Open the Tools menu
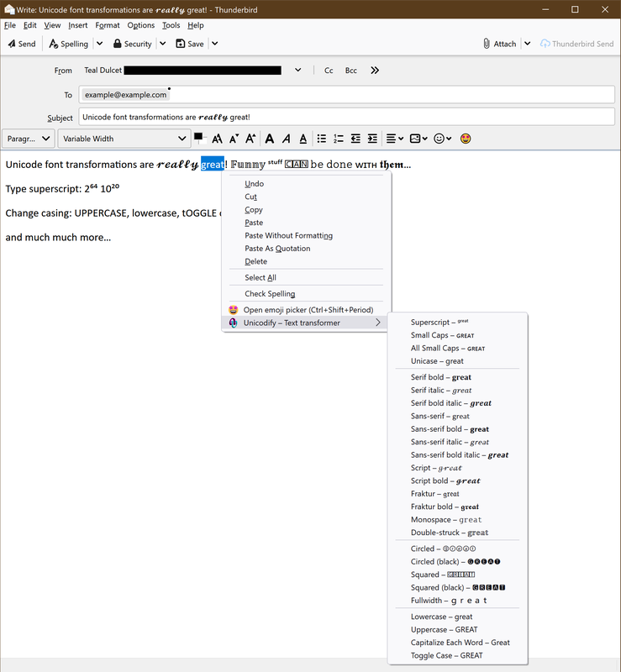 (171, 25)
